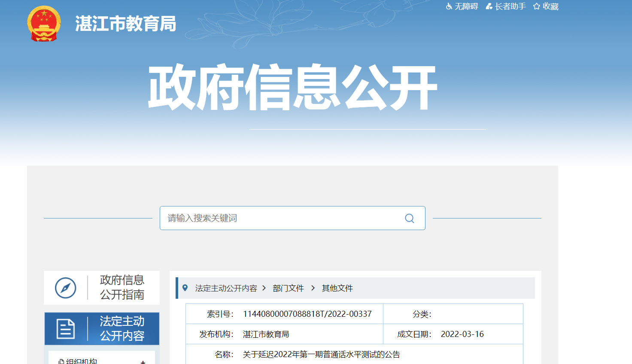
Task: Click the document icon for 法定主动公开内容
Action: pyautogui.click(x=66, y=329)
